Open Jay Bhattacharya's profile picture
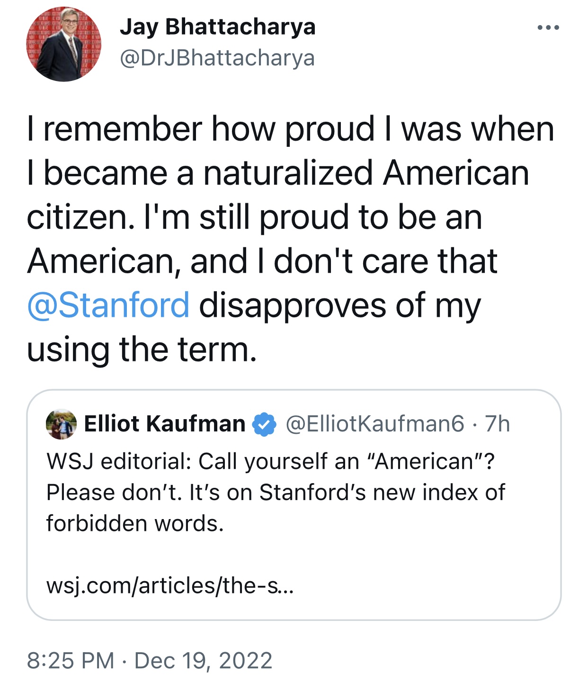 point(63,45)
